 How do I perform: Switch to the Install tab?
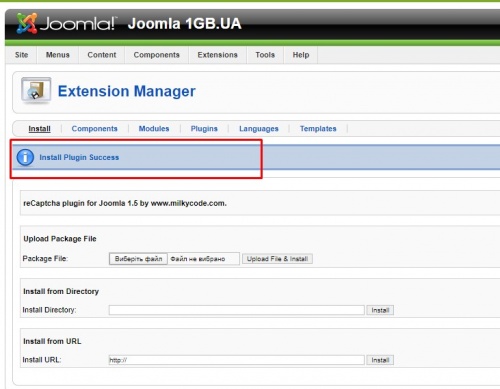tap(39, 129)
